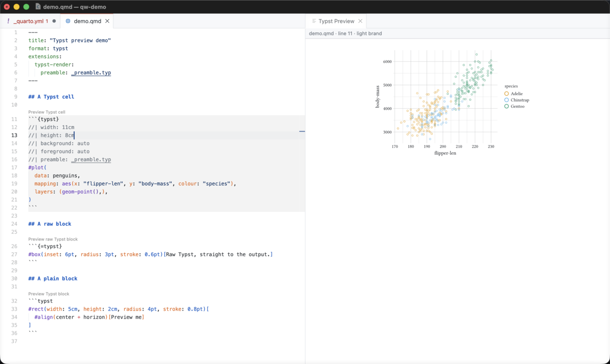
Task: Click the heading '## A plain block'
Action: pos(53,279)
